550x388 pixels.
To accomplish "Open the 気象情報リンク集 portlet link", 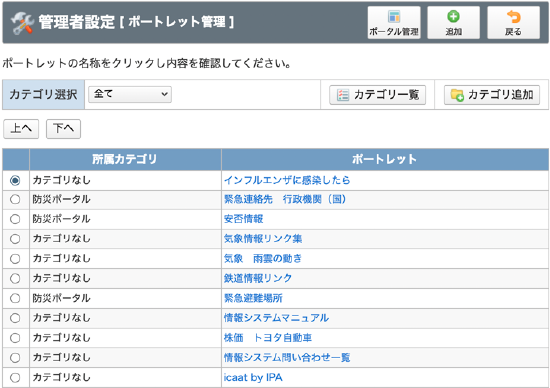I will [263, 239].
